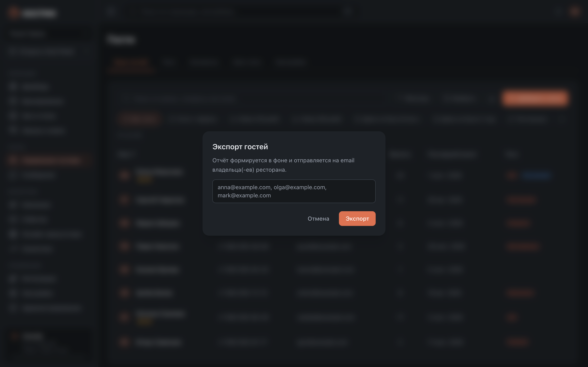Click the blurred blue badge in first table row
588x367 pixels.
coord(536,175)
